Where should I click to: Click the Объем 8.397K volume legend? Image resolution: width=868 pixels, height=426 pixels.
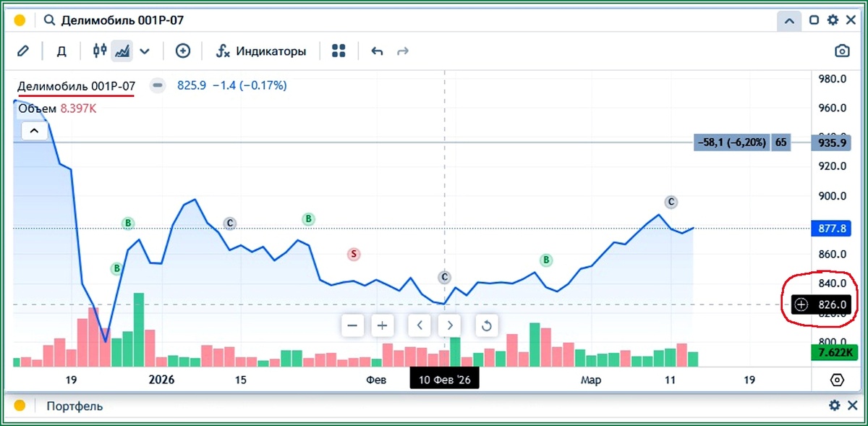(x=57, y=108)
